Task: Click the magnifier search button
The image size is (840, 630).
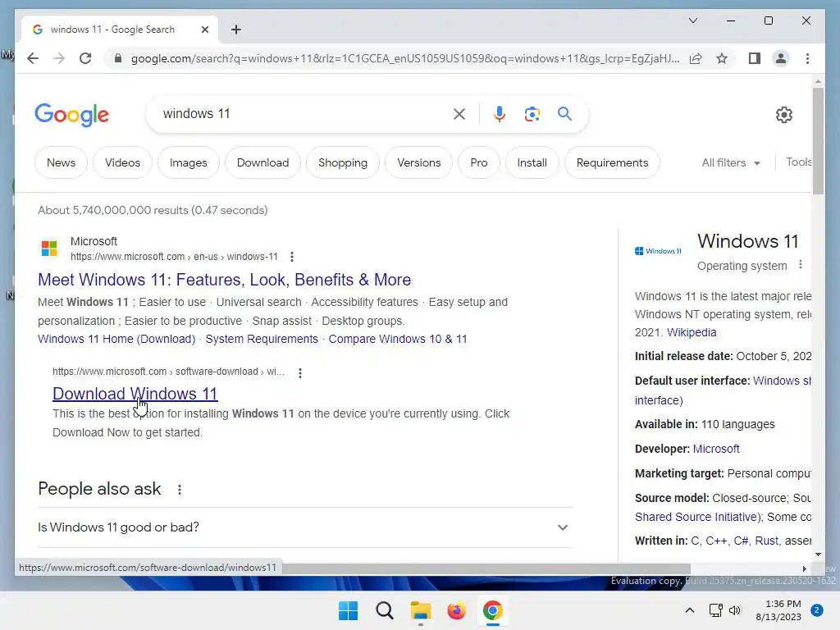Action: pyautogui.click(x=564, y=113)
